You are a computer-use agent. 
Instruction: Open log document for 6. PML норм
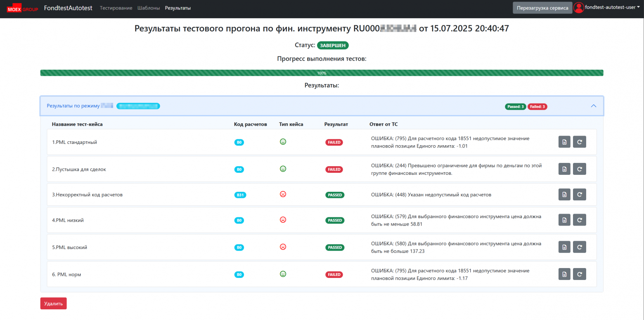(x=564, y=274)
